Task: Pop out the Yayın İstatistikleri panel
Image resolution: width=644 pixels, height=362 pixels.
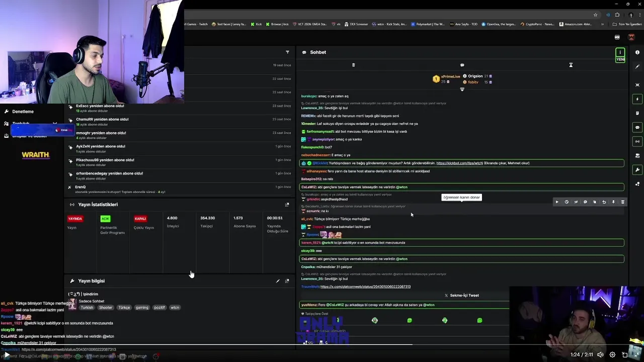Action: coord(287,205)
